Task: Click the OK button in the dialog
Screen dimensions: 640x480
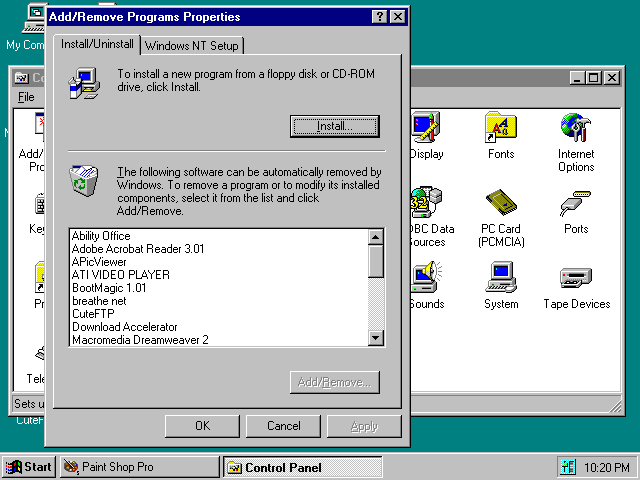Action: tap(202, 426)
